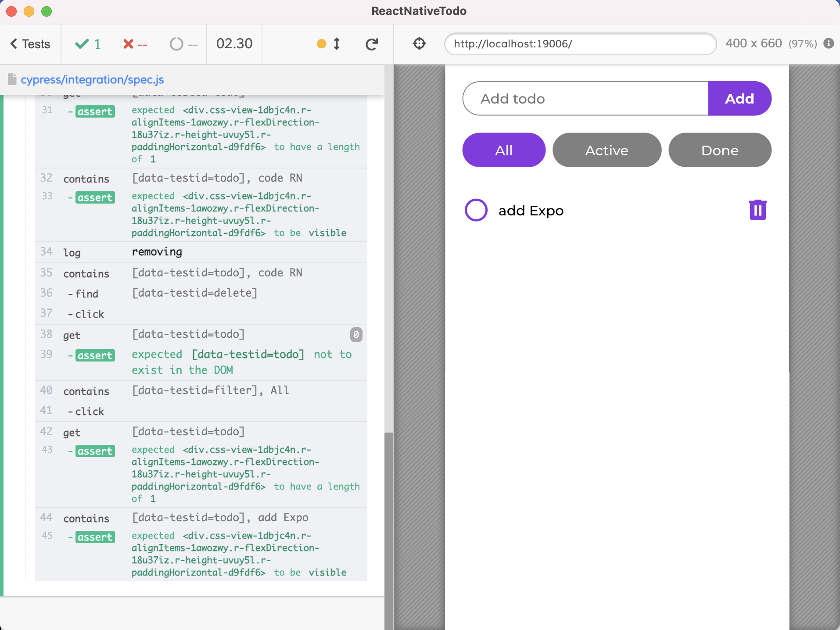Image resolution: width=840 pixels, height=630 pixels.
Task: Select the All filter
Action: point(504,150)
